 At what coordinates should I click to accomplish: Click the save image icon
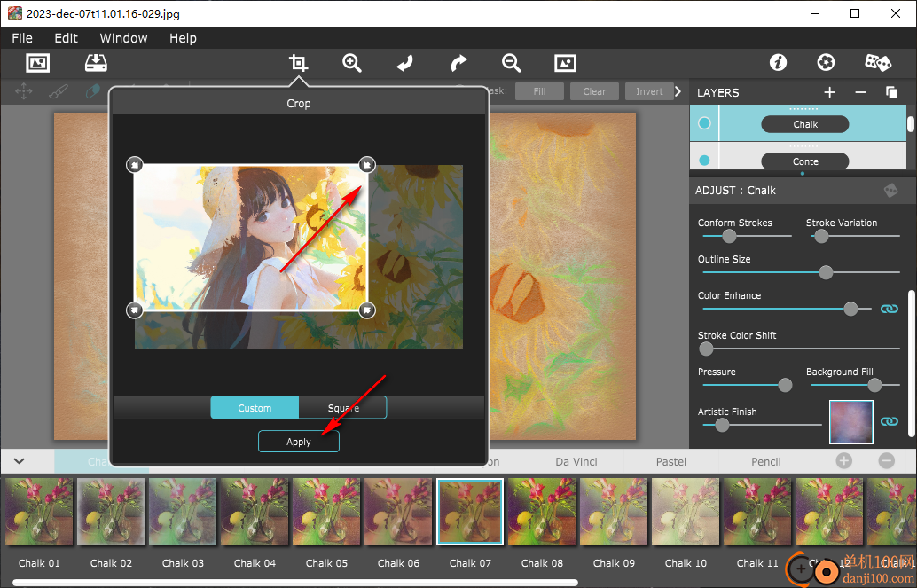(x=96, y=63)
